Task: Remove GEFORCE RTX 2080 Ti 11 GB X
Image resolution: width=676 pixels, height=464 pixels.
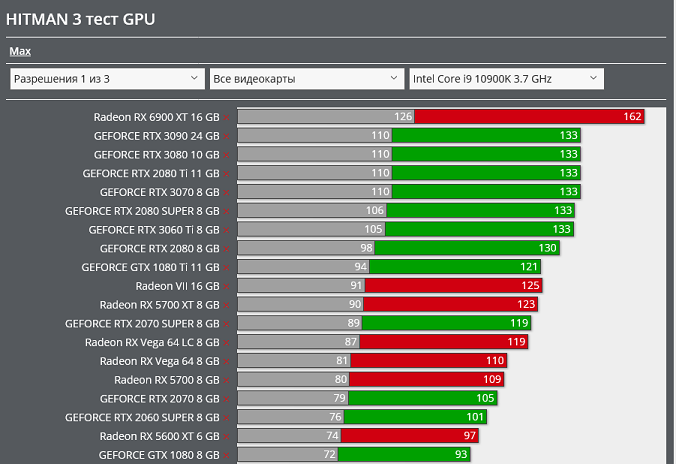Action: (226, 174)
